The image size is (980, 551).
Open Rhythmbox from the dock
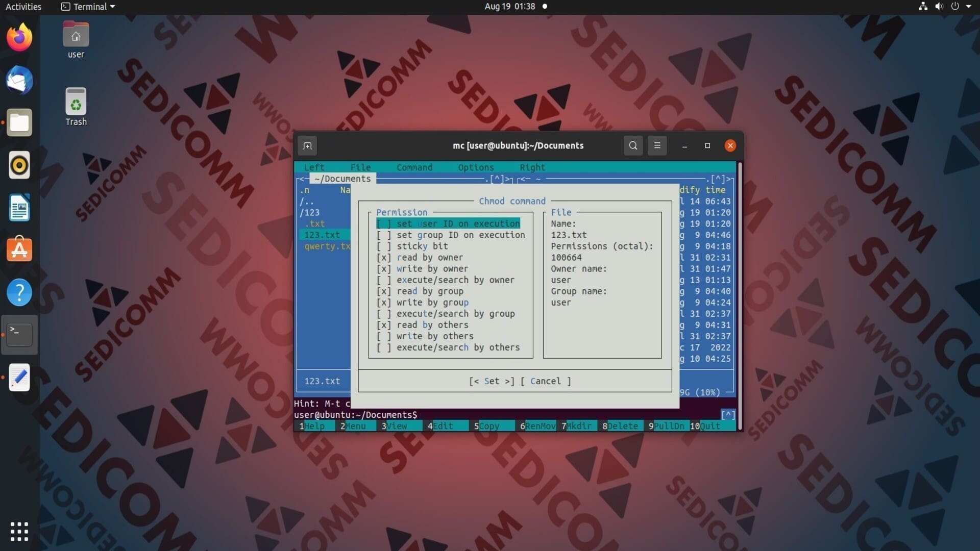coord(19,165)
